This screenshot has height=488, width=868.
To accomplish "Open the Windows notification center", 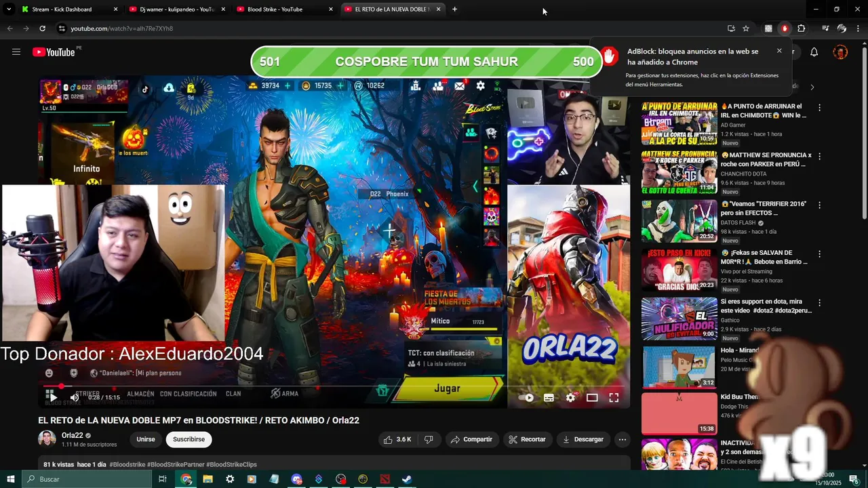I will click(854, 479).
